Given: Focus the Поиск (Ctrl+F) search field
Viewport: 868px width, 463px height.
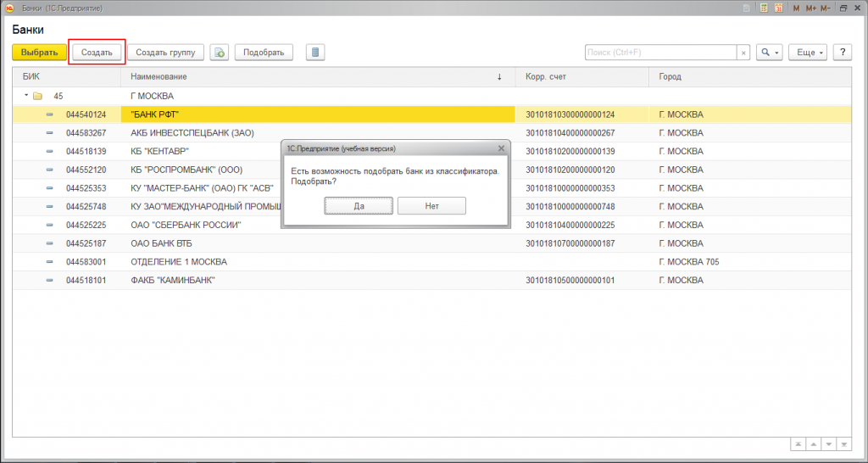Looking at the screenshot, I should click(660, 53).
